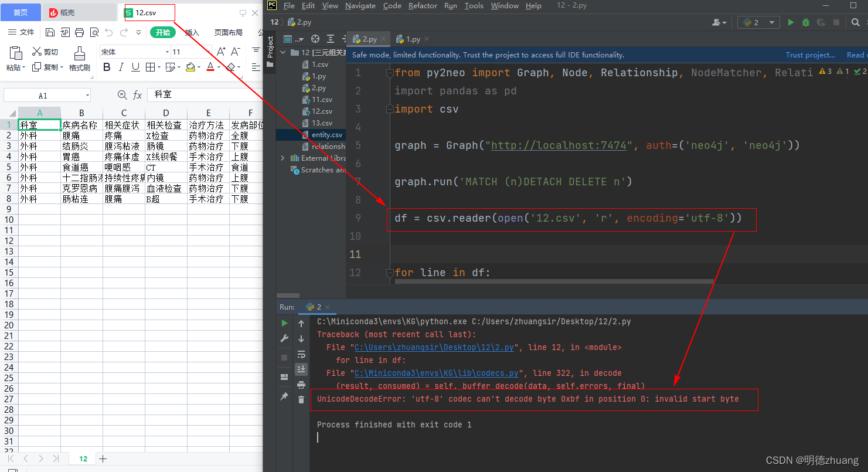Select entity.csv in project tree
868x472 pixels.
tap(327, 135)
